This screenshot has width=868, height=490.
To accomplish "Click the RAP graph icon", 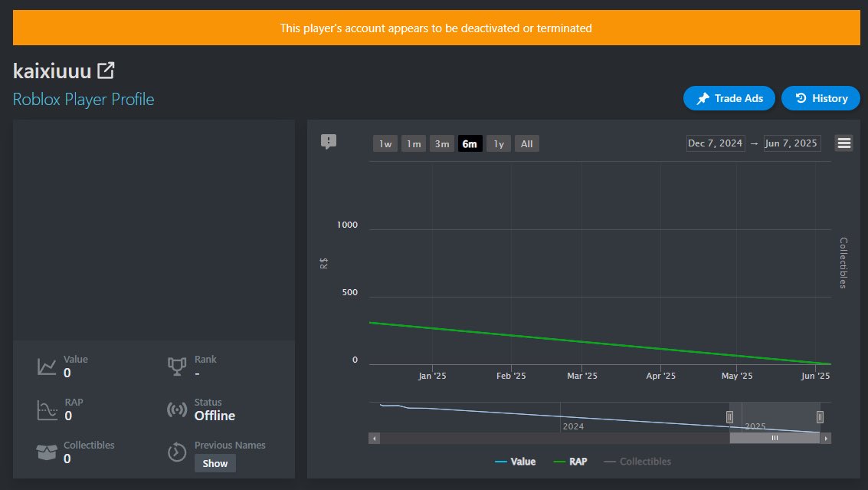I will point(47,409).
